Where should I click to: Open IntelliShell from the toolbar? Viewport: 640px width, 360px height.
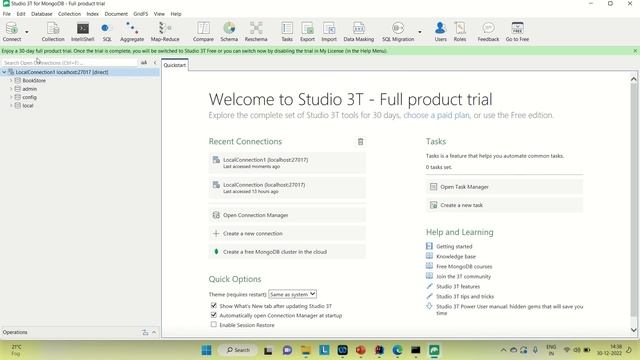[x=82, y=31]
